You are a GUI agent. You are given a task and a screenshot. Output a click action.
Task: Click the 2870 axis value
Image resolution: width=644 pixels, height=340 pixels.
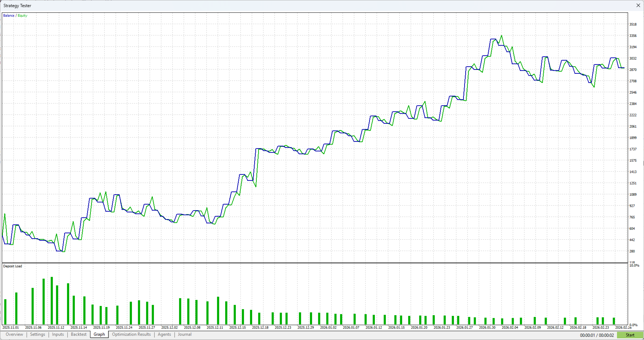[x=633, y=70]
